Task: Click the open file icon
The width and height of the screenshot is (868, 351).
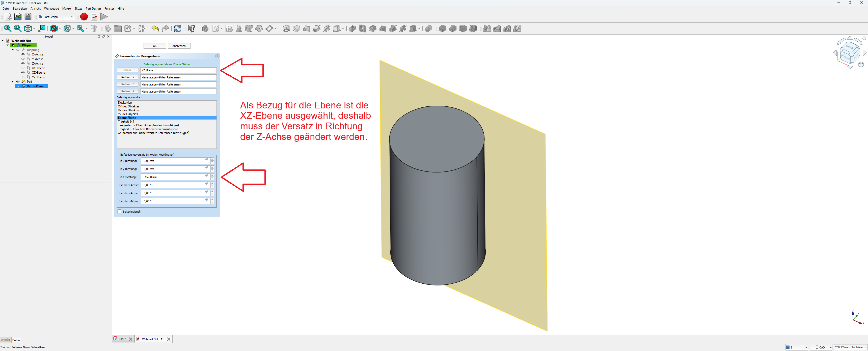Action: [18, 17]
